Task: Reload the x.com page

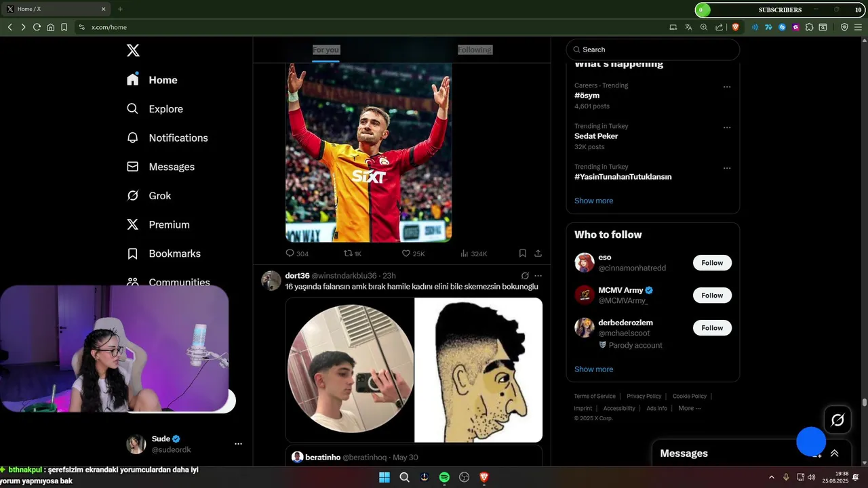Action: [x=37, y=27]
